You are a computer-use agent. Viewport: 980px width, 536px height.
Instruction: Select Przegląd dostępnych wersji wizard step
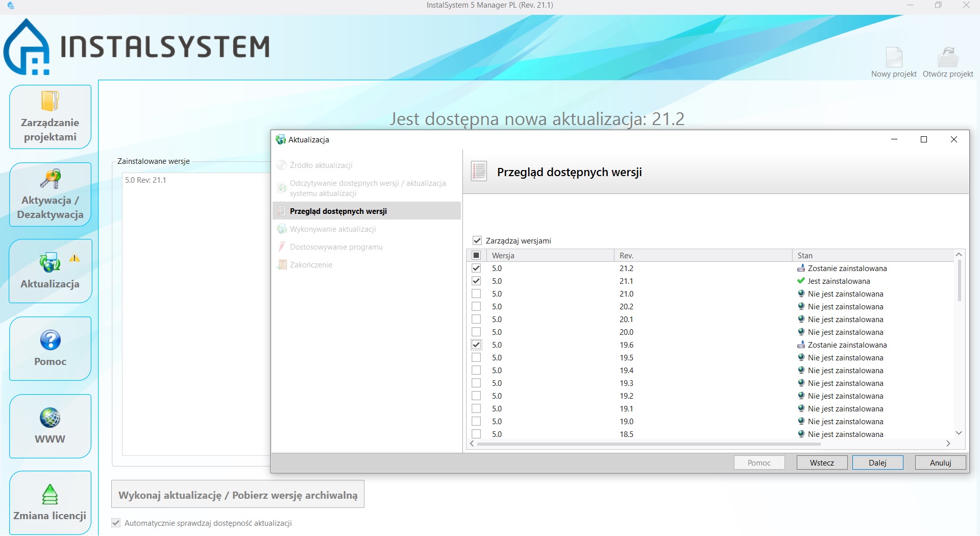click(x=366, y=211)
